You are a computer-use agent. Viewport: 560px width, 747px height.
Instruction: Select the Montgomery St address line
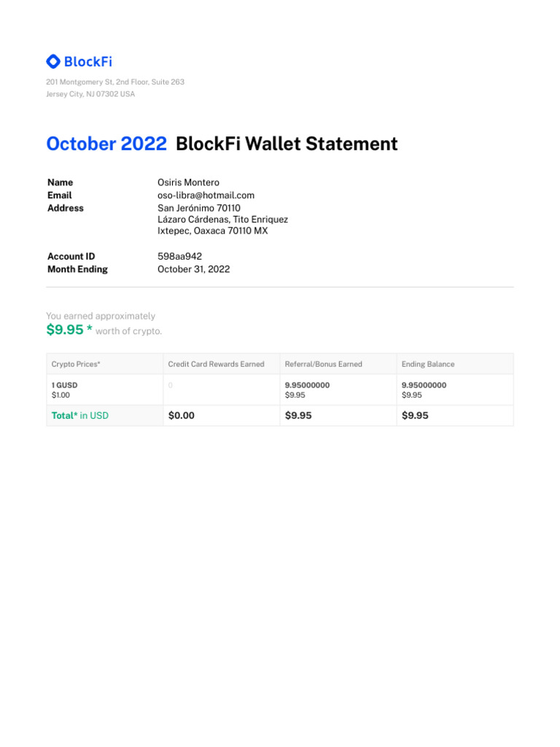(x=115, y=82)
